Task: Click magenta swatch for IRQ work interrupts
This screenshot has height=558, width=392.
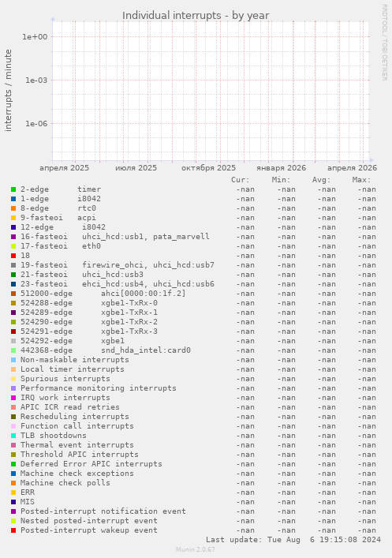Action: pyautogui.click(x=13, y=398)
